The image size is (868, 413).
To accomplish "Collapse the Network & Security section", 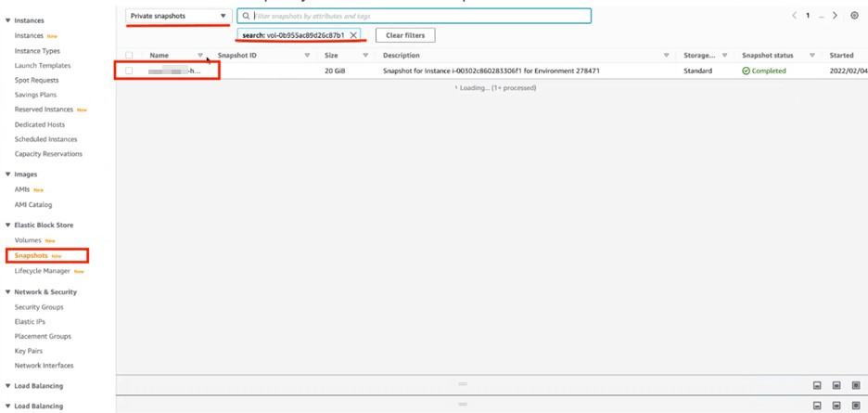I will tap(8, 292).
